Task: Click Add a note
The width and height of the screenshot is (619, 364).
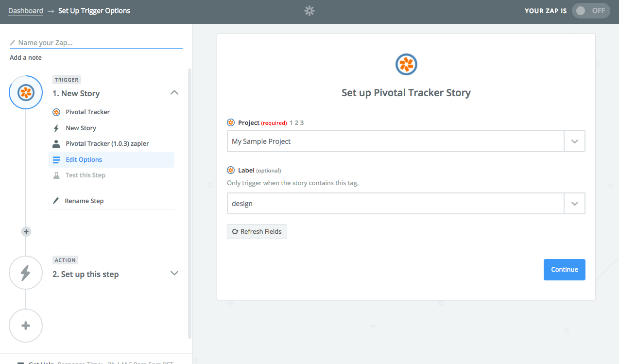Action: (x=26, y=57)
